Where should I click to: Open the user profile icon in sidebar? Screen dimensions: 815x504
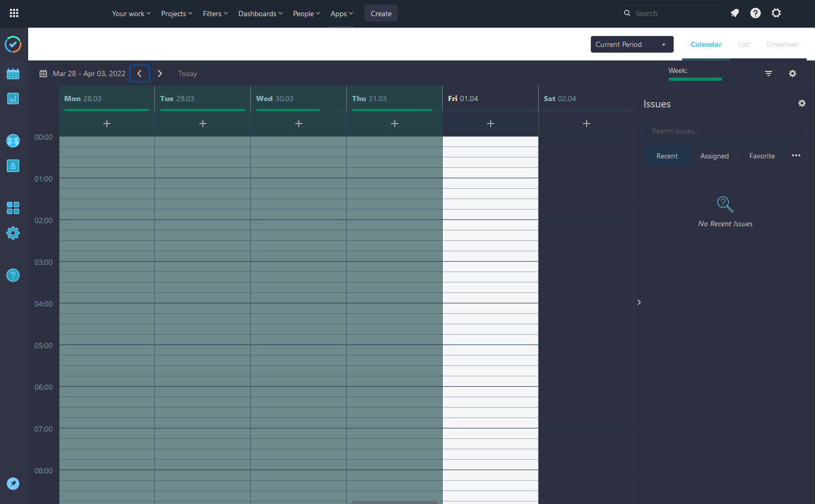[x=13, y=166]
